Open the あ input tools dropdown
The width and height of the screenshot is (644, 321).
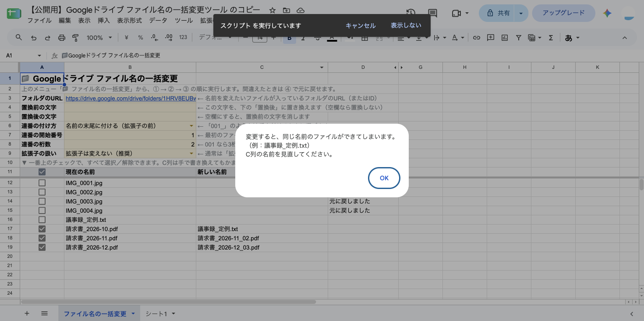(572, 38)
